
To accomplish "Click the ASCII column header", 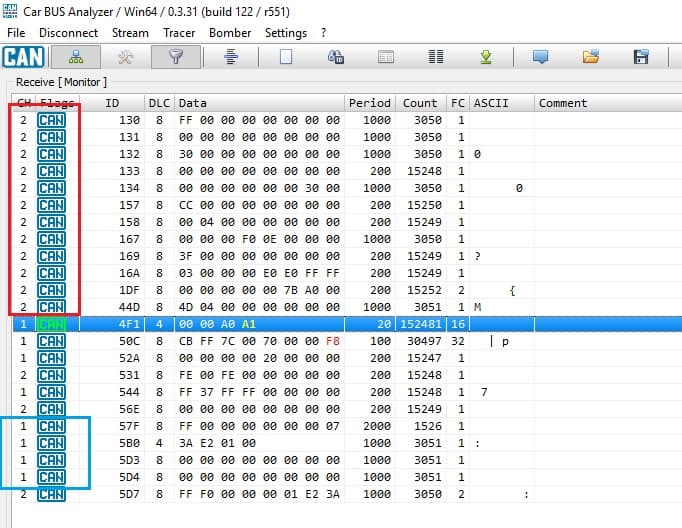I will [x=501, y=103].
